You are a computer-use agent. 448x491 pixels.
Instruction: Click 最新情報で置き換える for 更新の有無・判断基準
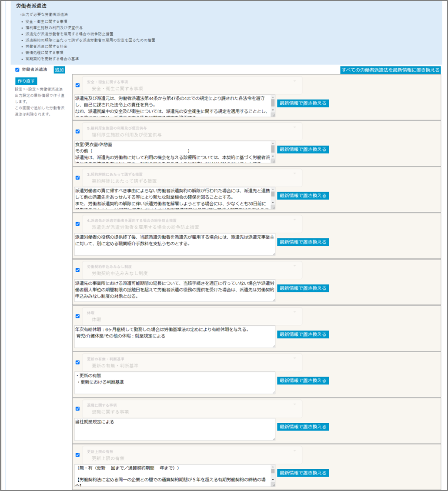(x=303, y=381)
